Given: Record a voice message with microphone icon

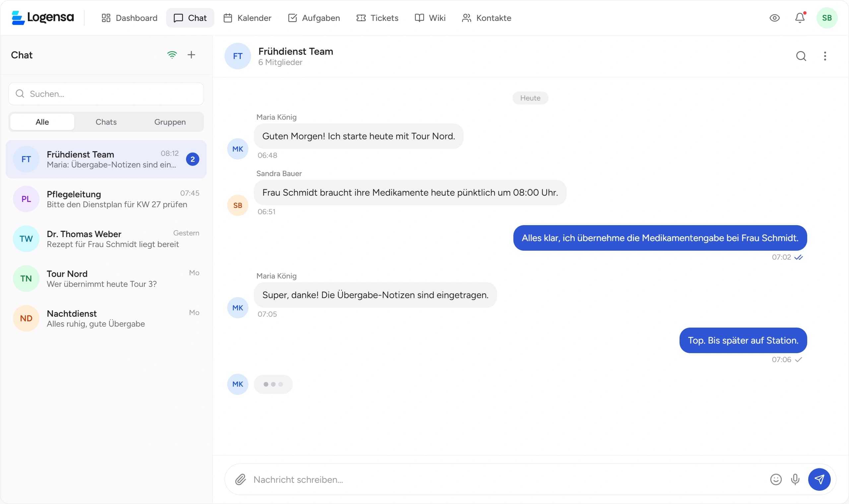Looking at the screenshot, I should (795, 479).
